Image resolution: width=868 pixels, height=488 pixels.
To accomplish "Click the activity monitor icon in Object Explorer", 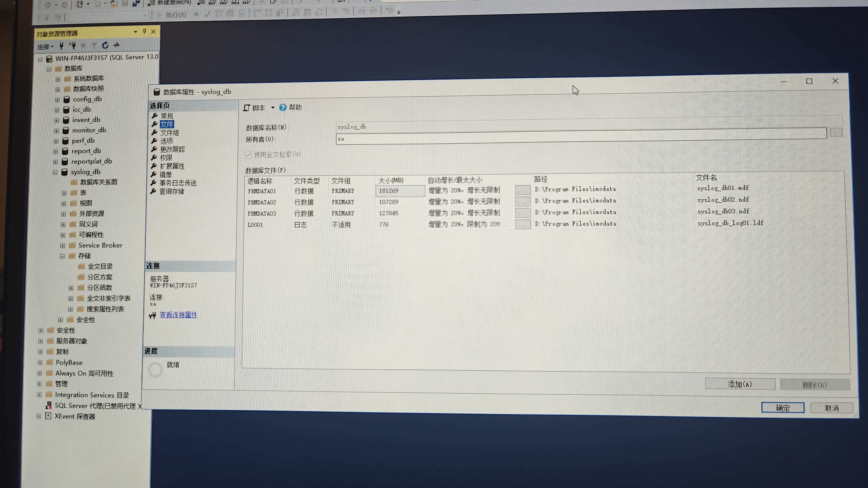I will pyautogui.click(x=117, y=45).
